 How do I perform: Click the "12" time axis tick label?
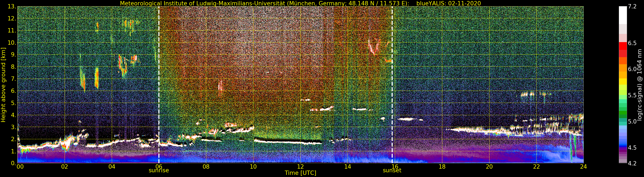tap(300, 167)
